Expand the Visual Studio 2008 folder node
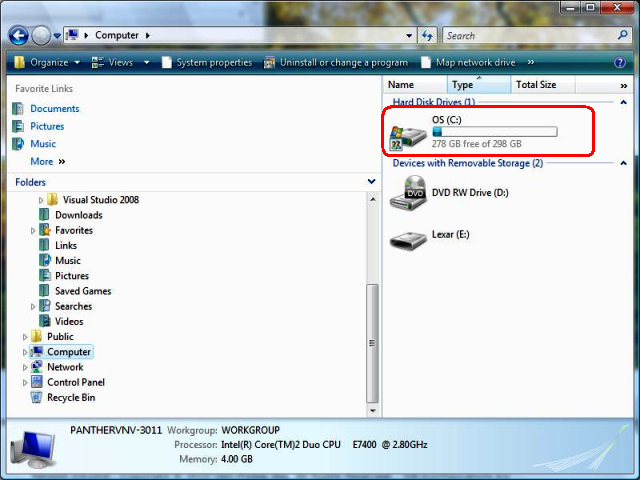Image resolution: width=640 pixels, height=480 pixels. coord(41,200)
